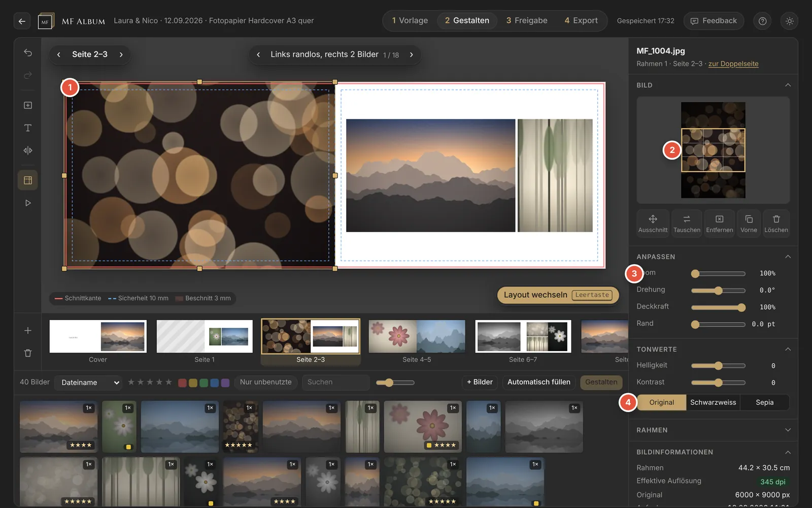Viewport: 812px width, 508px height.
Task: Select the Text tool
Action: [x=28, y=128]
